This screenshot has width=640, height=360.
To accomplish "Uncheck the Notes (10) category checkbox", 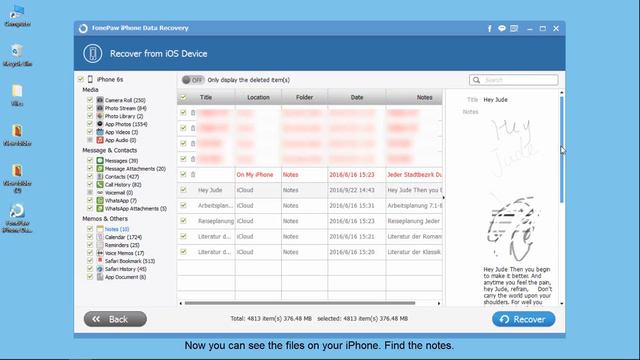I will [x=90, y=229].
